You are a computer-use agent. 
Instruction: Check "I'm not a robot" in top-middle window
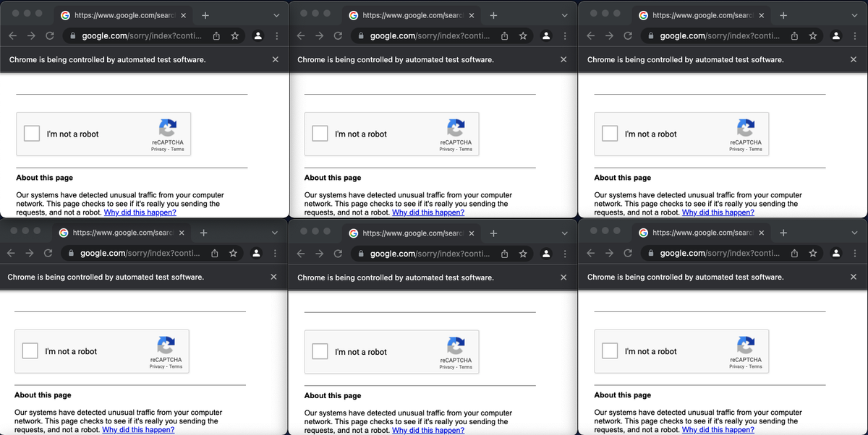tap(320, 134)
